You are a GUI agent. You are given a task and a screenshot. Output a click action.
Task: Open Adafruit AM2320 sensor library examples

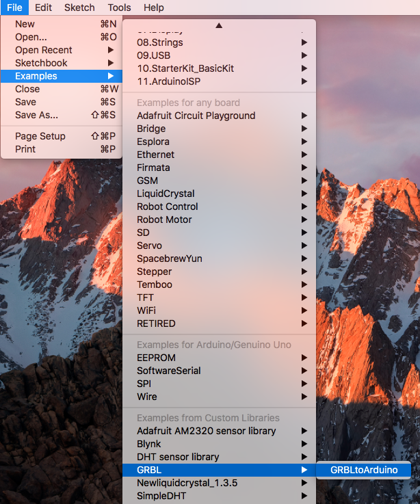(219, 431)
